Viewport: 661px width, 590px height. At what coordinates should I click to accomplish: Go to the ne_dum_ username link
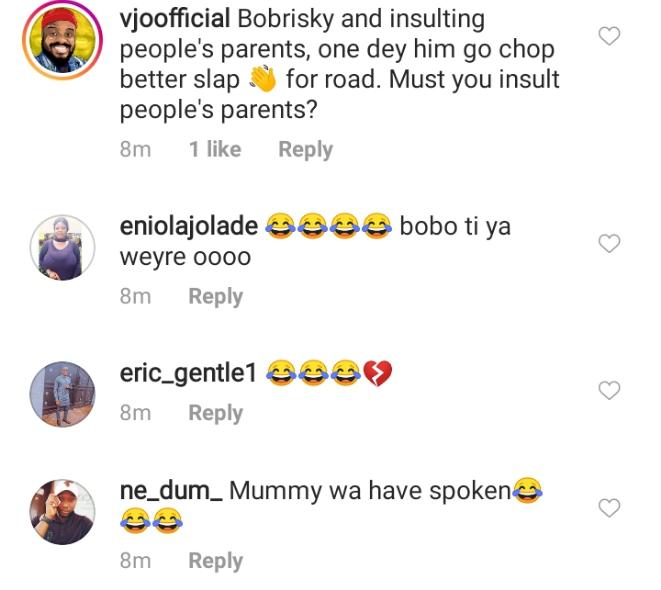[171, 492]
